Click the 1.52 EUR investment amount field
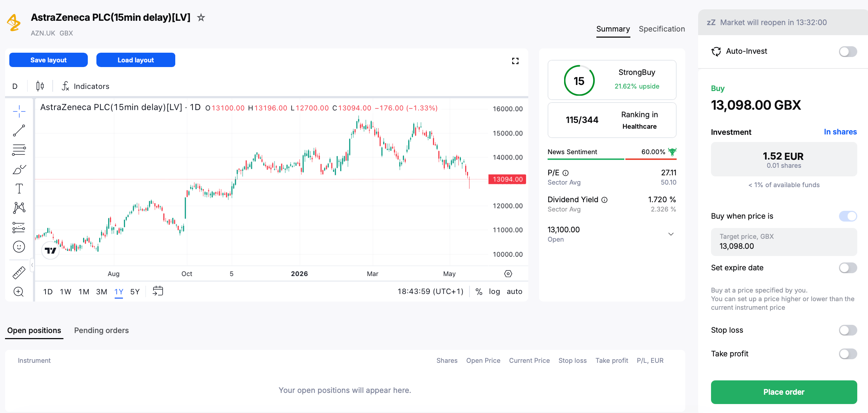The image size is (868, 413). [x=784, y=159]
